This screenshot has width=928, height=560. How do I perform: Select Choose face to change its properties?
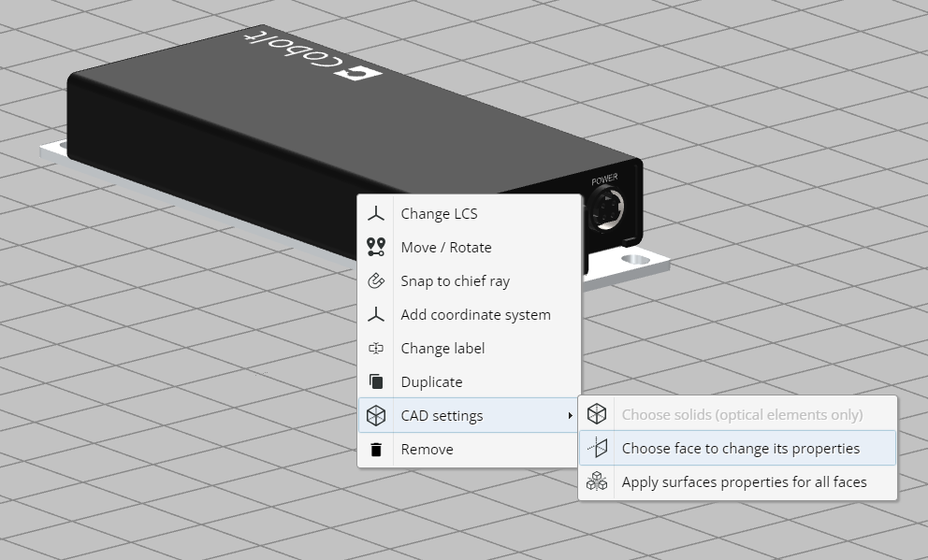pos(737,448)
